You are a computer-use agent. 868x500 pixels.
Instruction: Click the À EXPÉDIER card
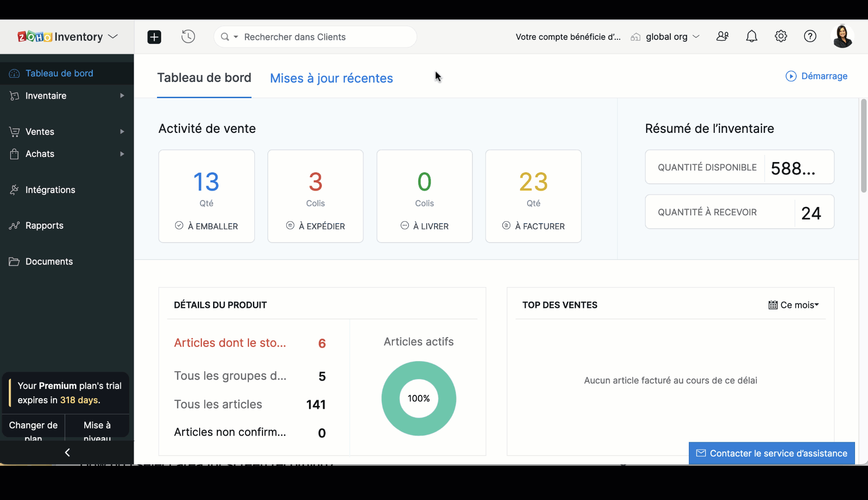point(315,196)
